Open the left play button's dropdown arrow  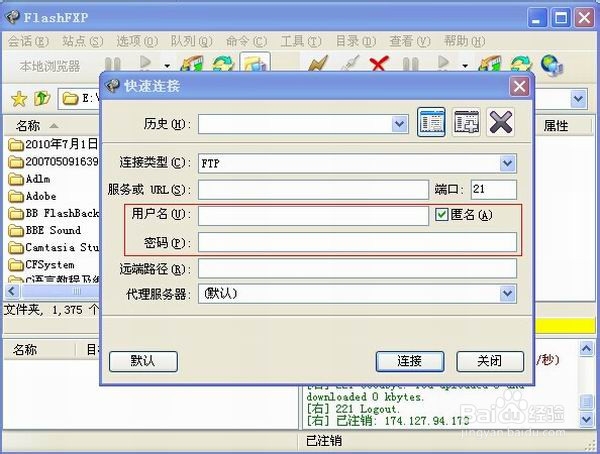click(x=167, y=66)
